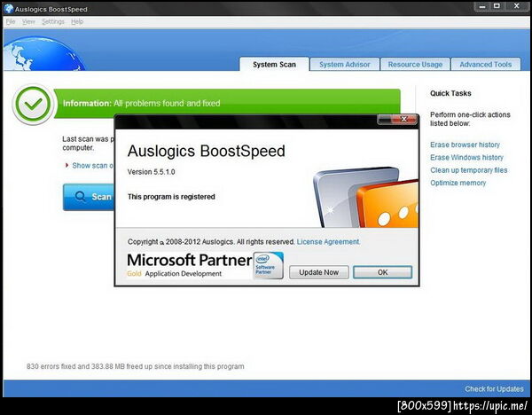Click the green checkmark status icon
532x415 pixels.
(33, 104)
